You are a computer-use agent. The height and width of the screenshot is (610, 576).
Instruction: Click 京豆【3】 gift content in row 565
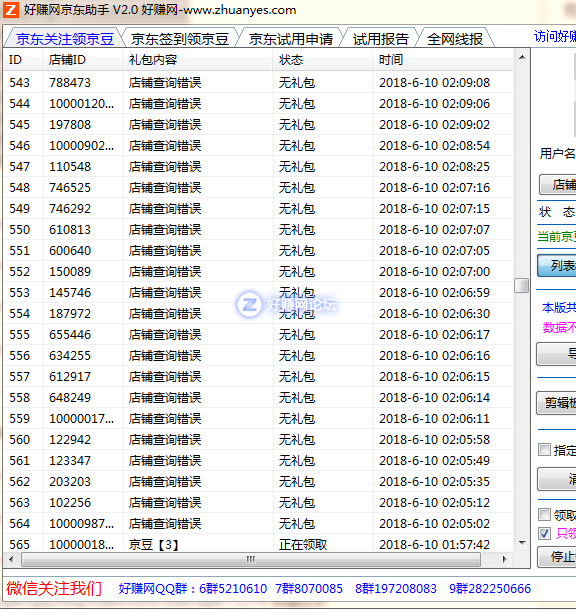[x=154, y=545]
